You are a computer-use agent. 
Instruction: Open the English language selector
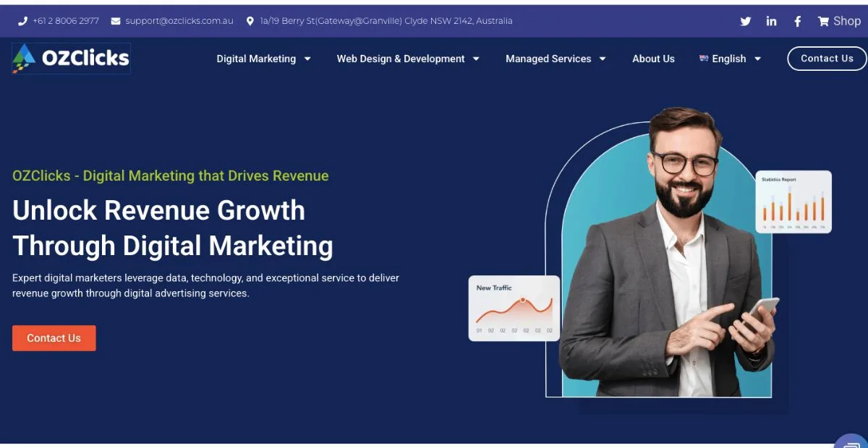pyautogui.click(x=729, y=59)
